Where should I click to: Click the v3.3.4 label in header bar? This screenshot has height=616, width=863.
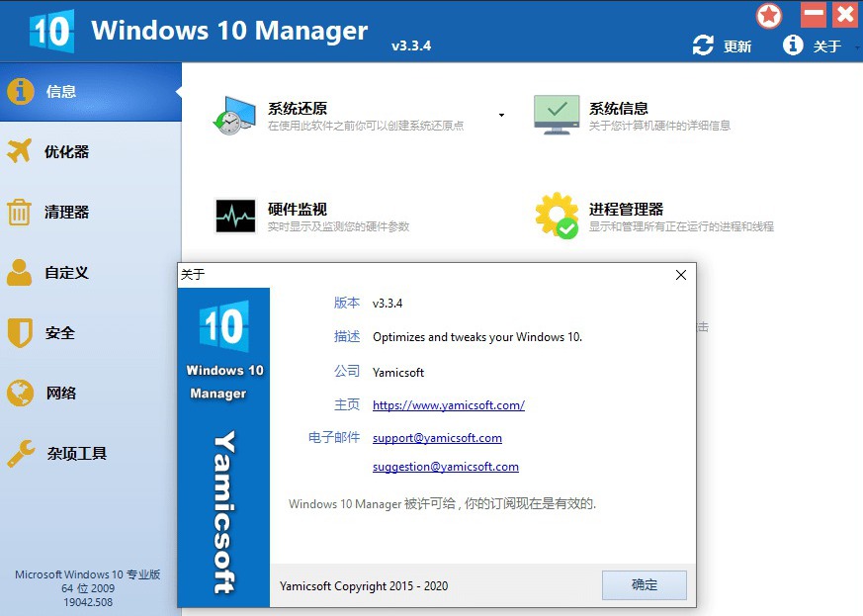point(411,45)
